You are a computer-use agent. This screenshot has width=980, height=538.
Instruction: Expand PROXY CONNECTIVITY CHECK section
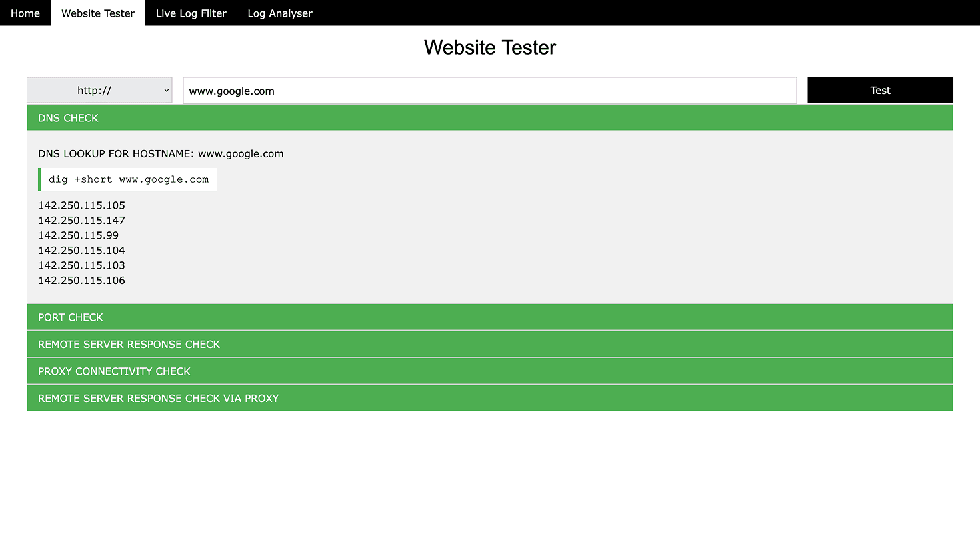490,371
